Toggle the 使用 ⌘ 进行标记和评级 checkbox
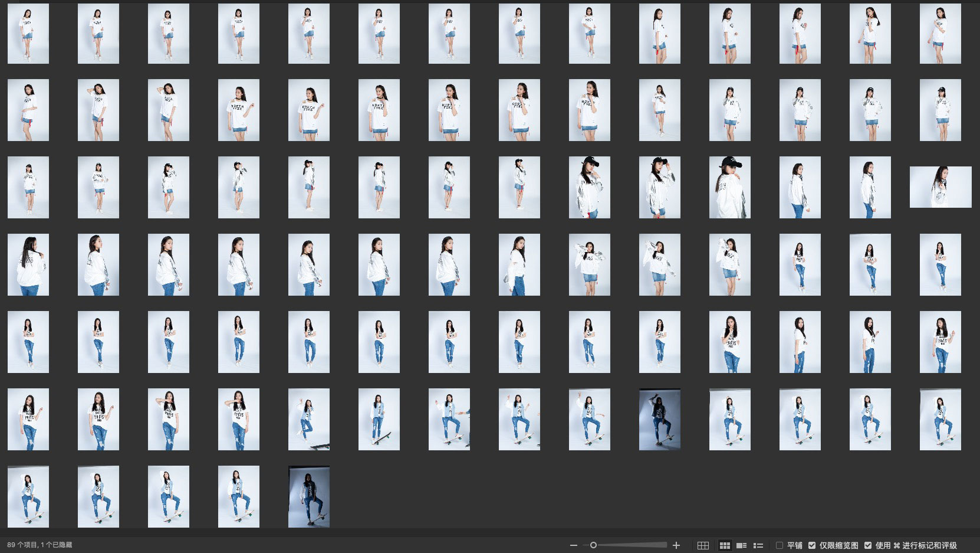Viewport: 980px width, 553px height. 868,545
